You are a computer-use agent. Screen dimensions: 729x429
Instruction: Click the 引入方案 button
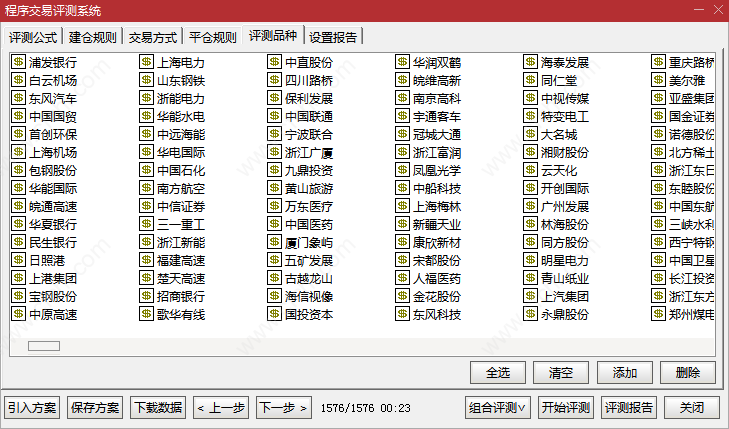click(32, 408)
